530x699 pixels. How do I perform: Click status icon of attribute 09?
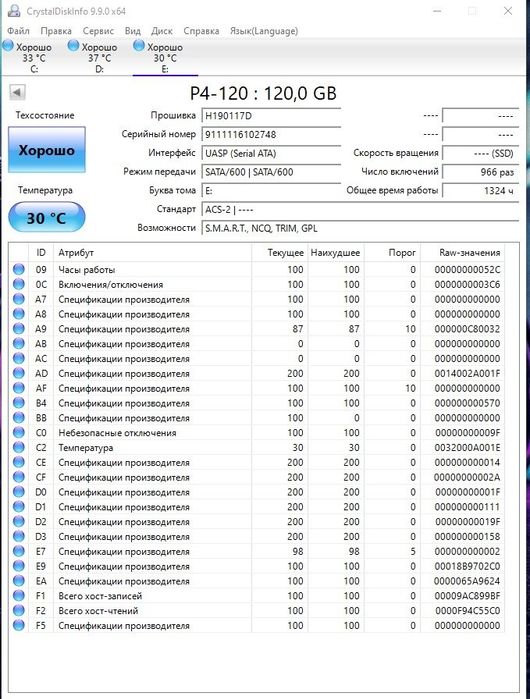19,269
